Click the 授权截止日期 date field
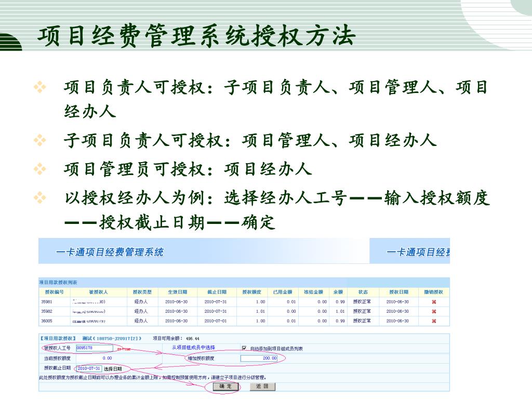 pyautogui.click(x=89, y=368)
